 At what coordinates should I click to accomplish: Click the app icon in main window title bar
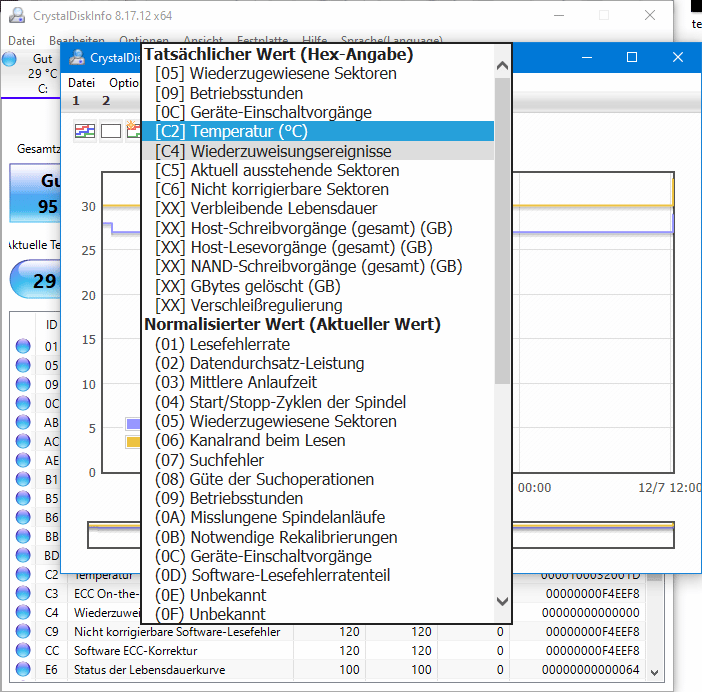(17, 15)
